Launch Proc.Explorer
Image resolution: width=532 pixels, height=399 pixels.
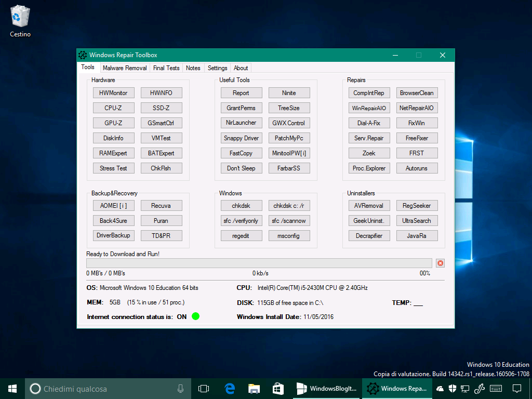click(369, 168)
